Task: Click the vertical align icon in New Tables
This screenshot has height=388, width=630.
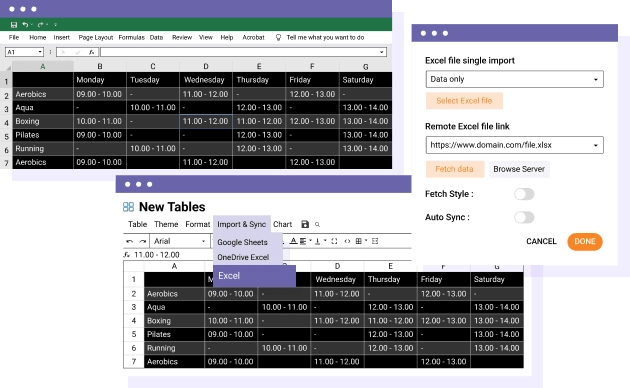Action: [317, 241]
